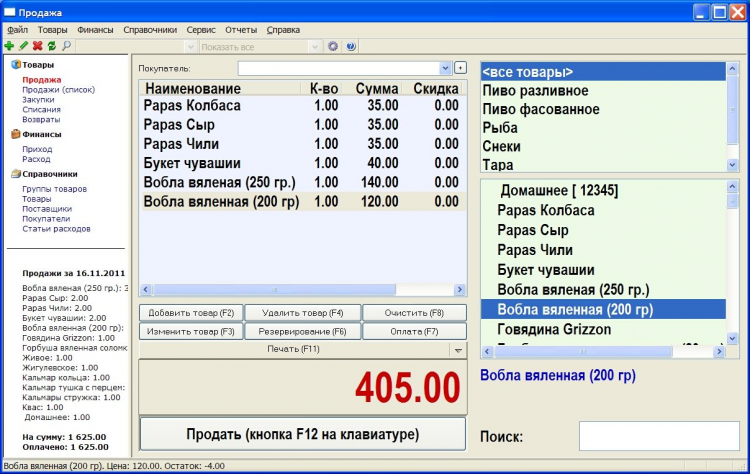Click the green refresh icon
This screenshot has height=474, width=750.
pyautogui.click(x=52, y=46)
